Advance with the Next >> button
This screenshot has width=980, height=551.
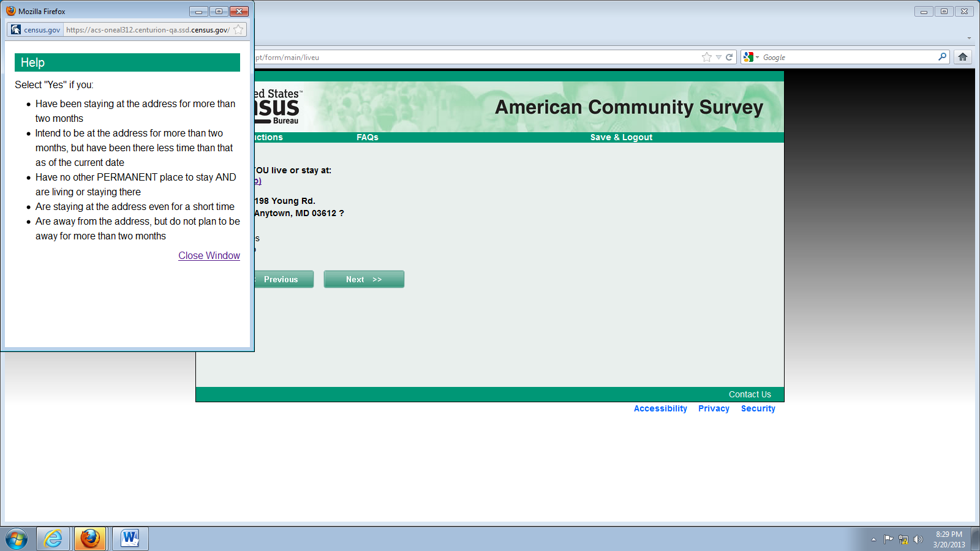click(x=364, y=279)
